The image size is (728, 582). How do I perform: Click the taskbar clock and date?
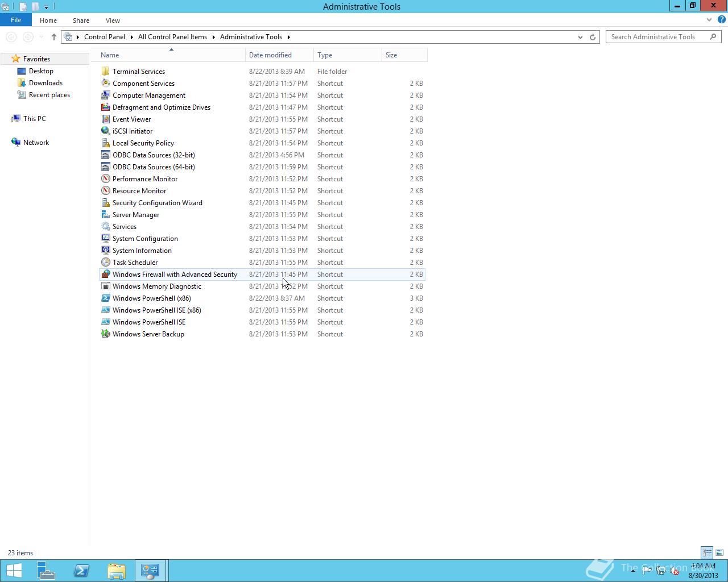703,571
